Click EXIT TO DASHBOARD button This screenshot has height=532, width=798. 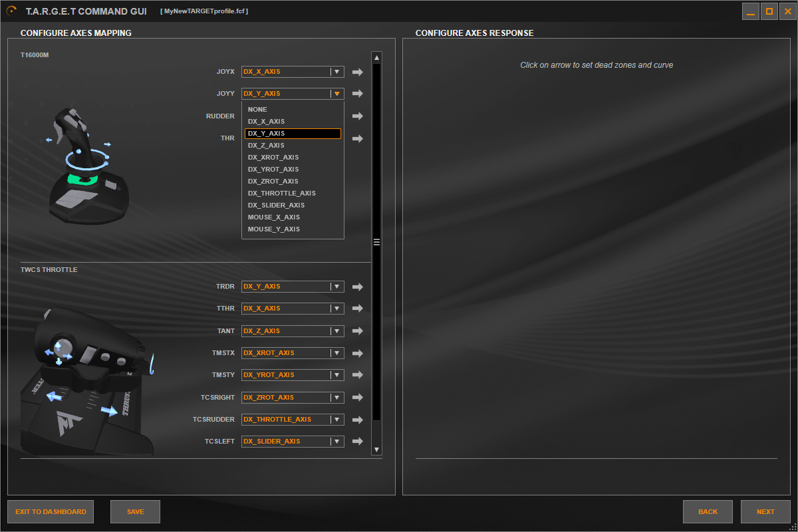(x=51, y=512)
